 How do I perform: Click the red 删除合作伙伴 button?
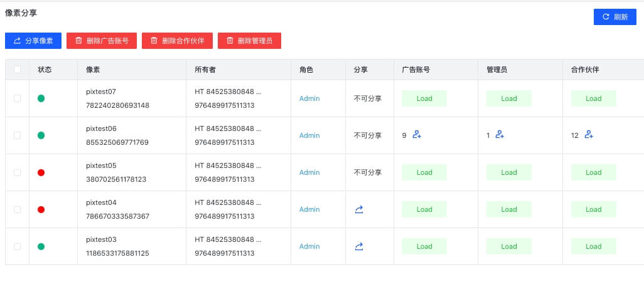pos(177,41)
